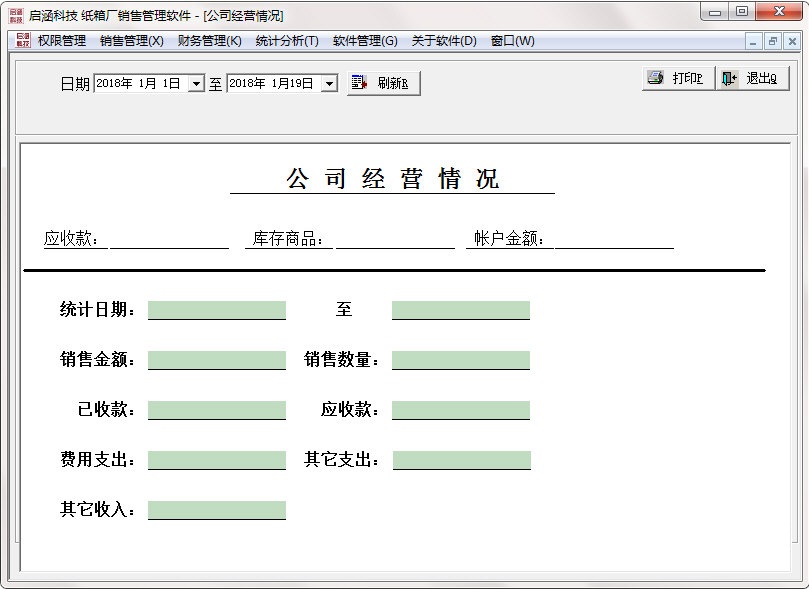
Task: Click the bold 已收款 label
Action: 106,410
